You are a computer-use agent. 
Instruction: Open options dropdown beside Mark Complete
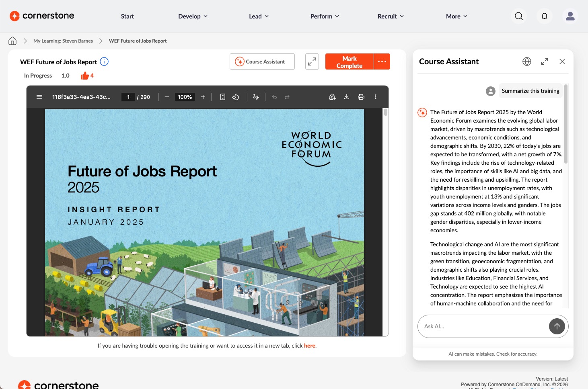coord(382,61)
